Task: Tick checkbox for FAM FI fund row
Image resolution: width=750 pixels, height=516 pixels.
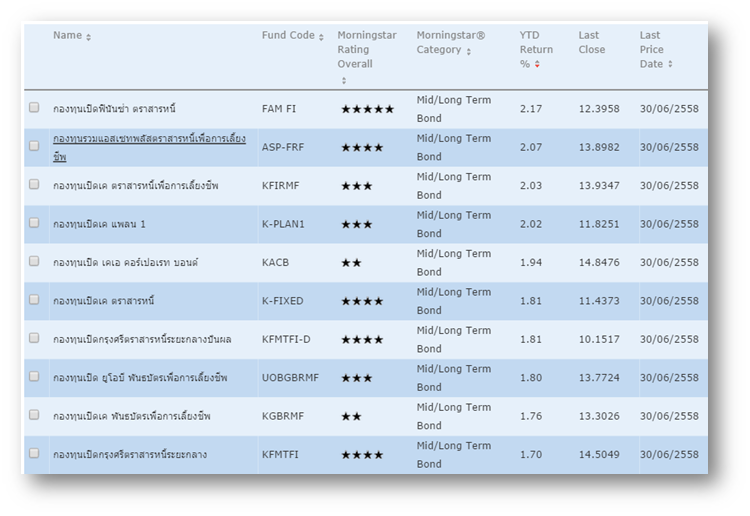Action: 34,107
